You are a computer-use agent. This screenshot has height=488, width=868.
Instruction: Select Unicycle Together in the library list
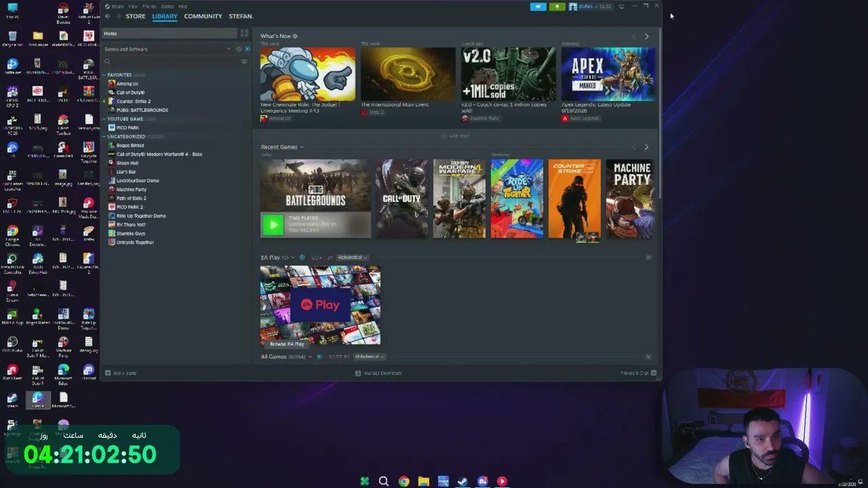point(135,242)
